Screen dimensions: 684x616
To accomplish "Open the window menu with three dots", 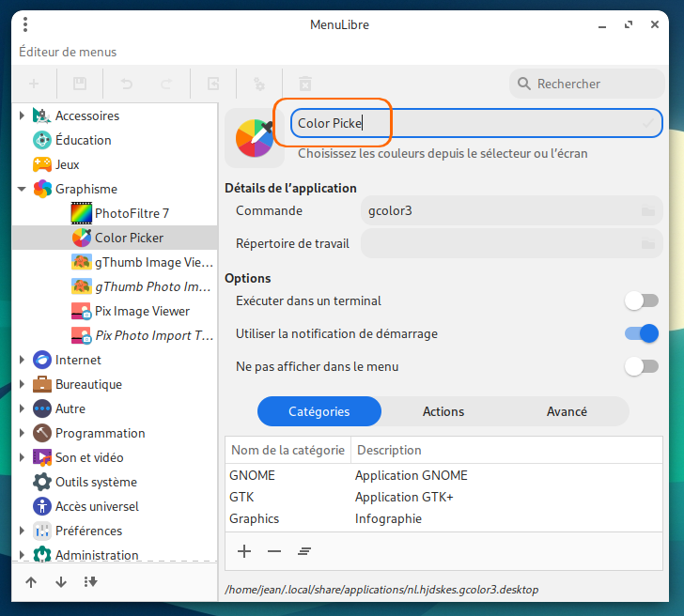I will pyautogui.click(x=24, y=24).
